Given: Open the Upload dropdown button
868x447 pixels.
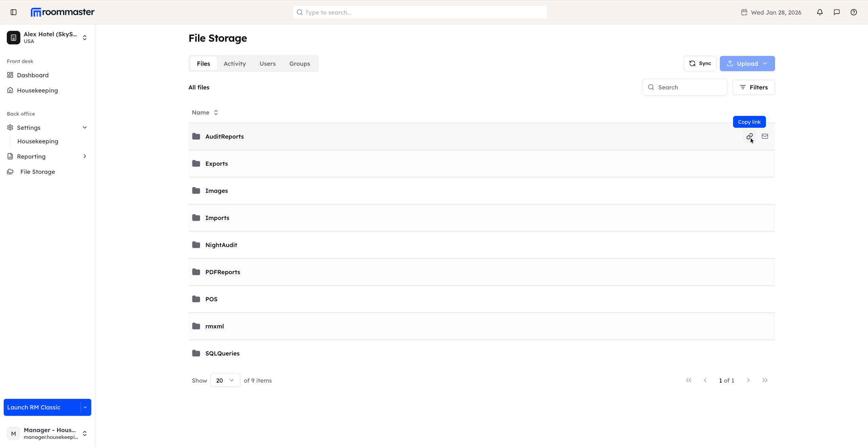Looking at the screenshot, I should click(747, 64).
